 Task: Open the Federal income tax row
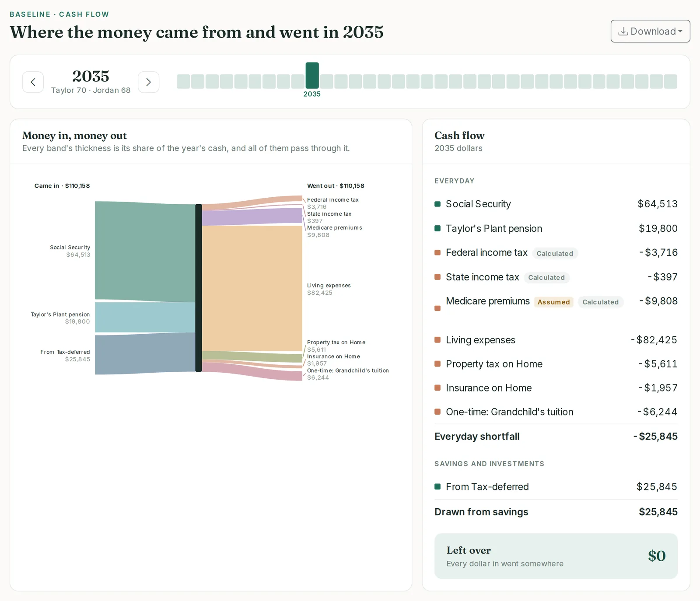(556, 252)
